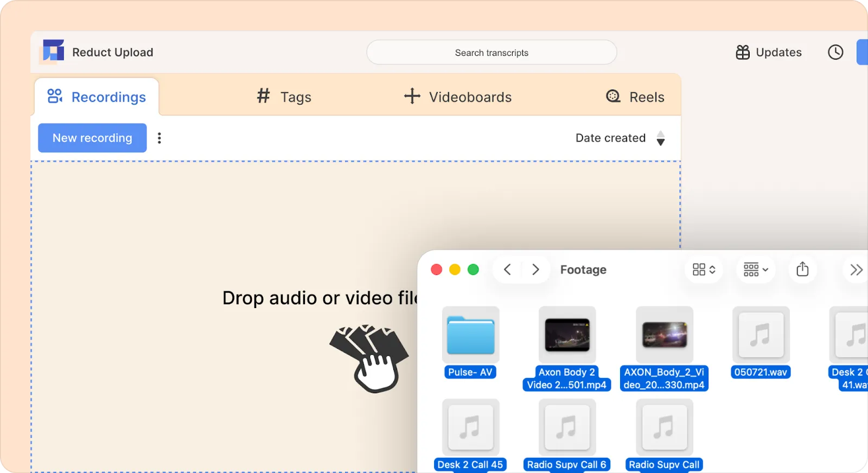868x473 pixels.
Task: Go back in Finder Footage window
Action: tap(507, 270)
